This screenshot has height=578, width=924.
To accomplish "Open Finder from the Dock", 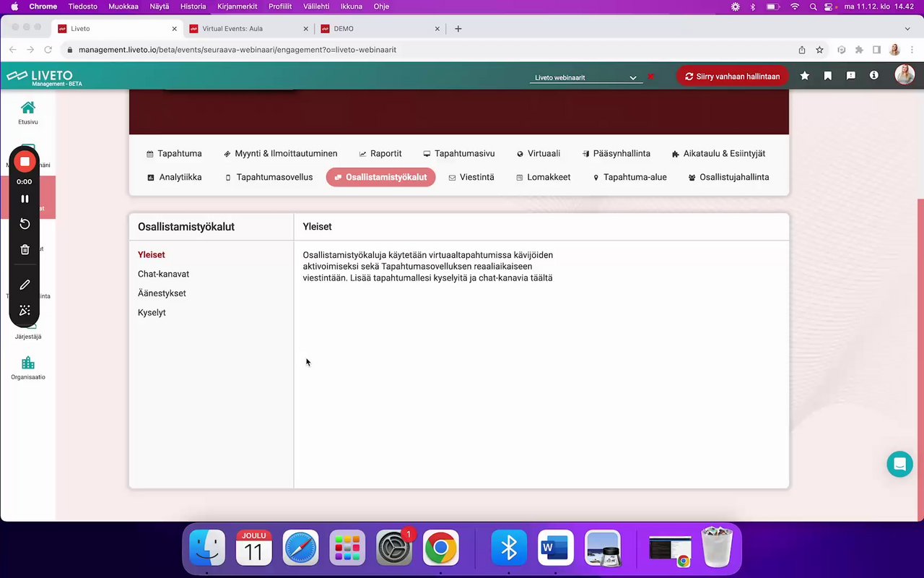I will (x=207, y=548).
